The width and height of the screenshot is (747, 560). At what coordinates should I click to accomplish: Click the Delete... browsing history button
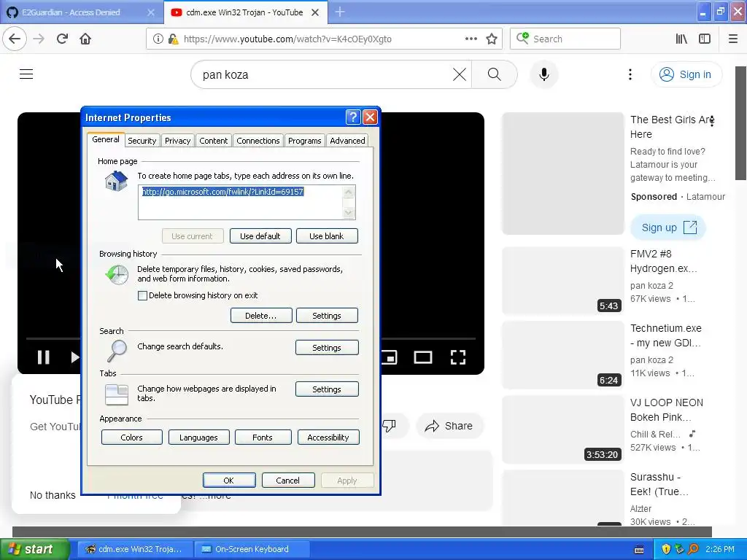click(261, 316)
